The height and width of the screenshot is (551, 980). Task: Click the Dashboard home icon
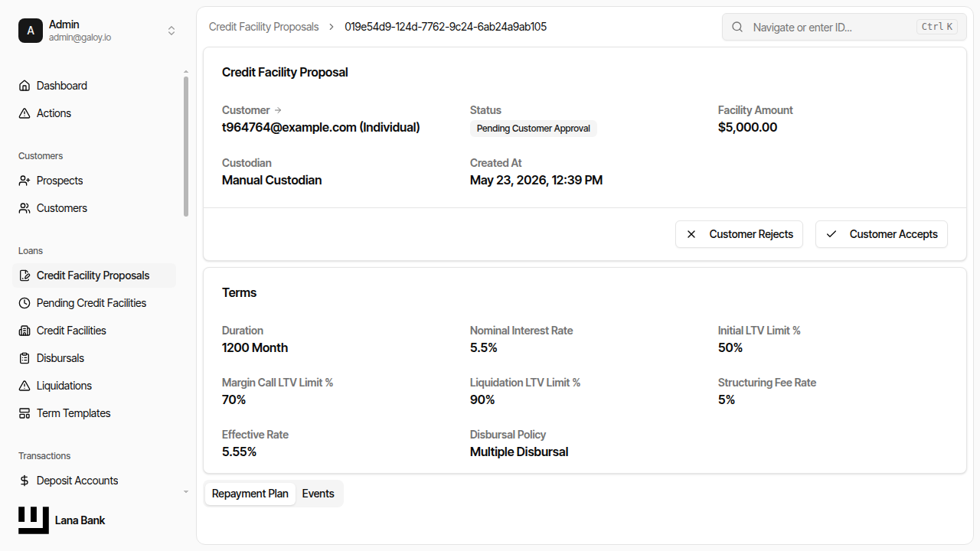[x=24, y=86]
